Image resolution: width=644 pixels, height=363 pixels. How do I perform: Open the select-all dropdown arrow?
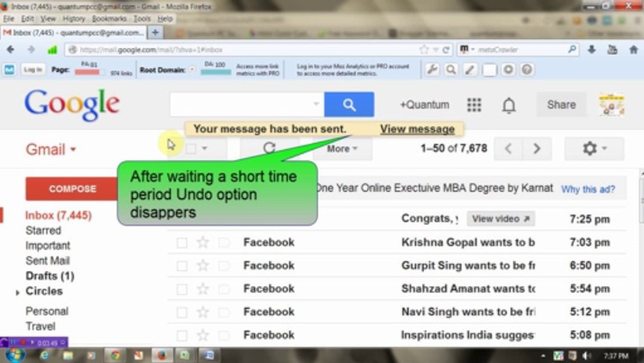click(204, 149)
